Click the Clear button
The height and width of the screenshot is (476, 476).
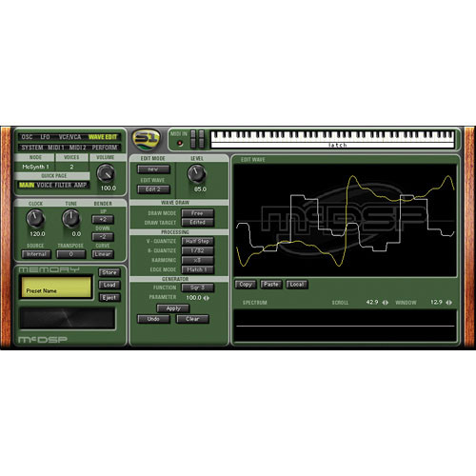tap(192, 319)
